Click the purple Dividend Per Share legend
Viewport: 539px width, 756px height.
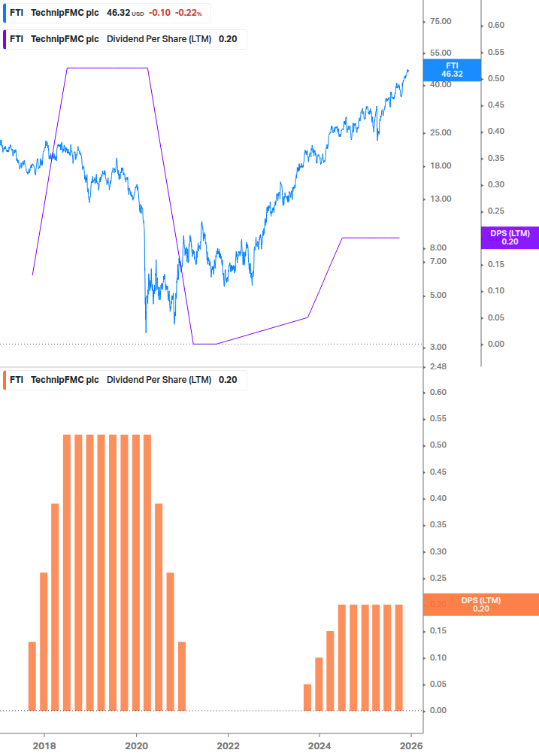(x=125, y=40)
